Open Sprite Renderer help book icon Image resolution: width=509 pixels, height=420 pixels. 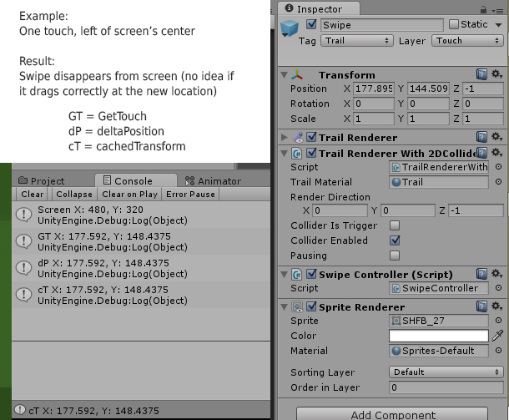[481, 306]
